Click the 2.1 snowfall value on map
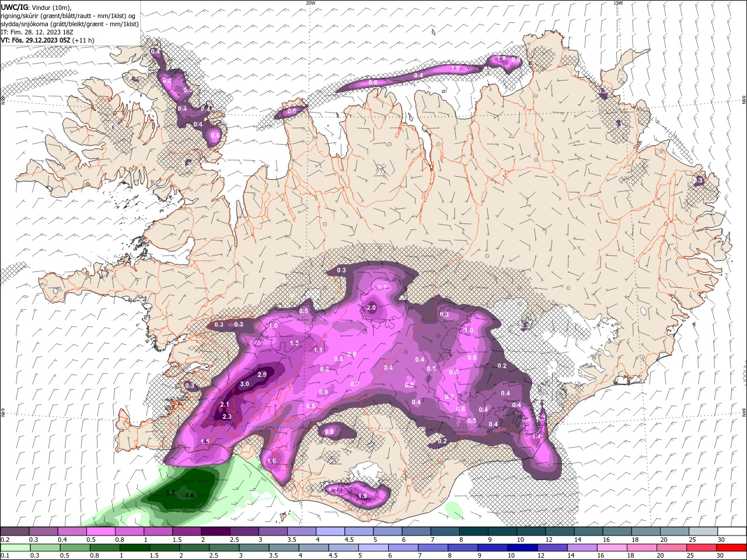Viewport: 747px width, 560px height. click(x=225, y=405)
